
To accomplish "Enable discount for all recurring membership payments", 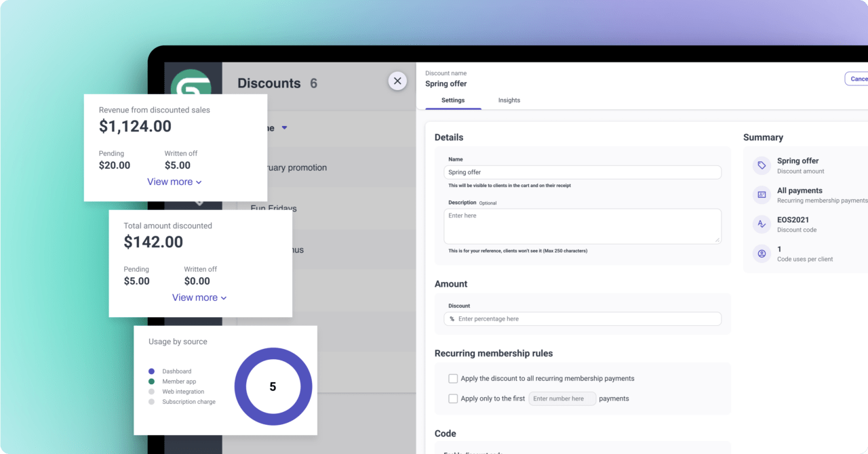I will pos(453,378).
